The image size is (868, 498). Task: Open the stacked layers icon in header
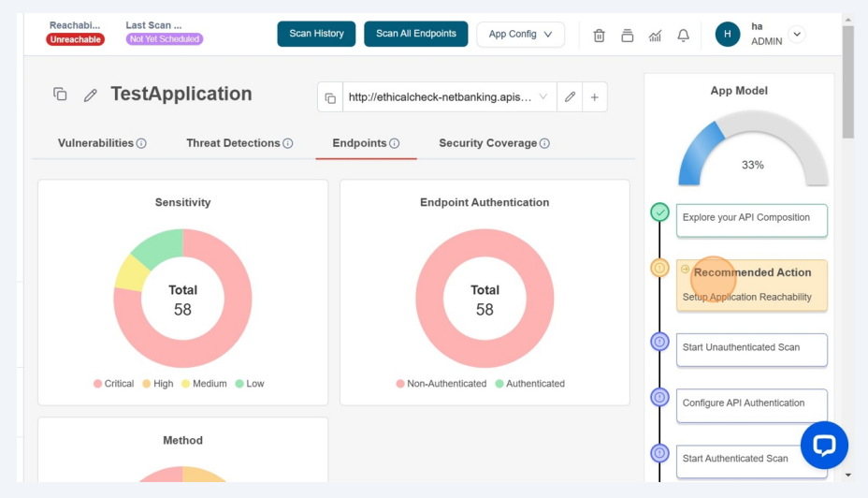(x=627, y=36)
